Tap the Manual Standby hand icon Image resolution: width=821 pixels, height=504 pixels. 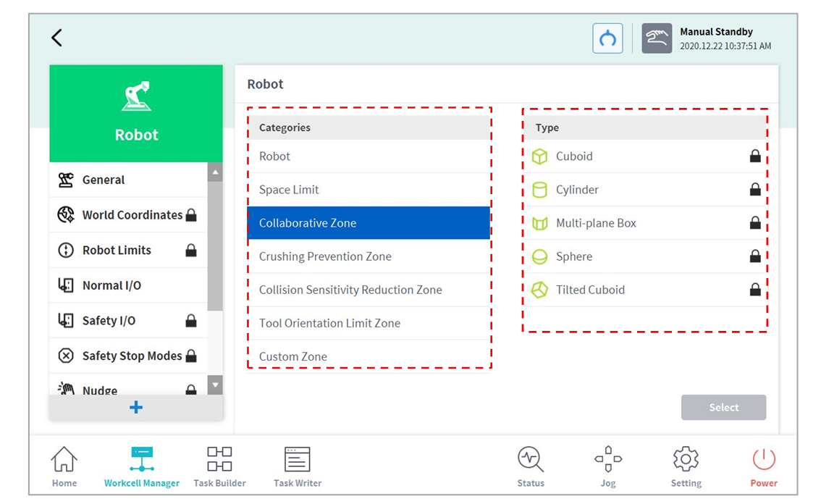[x=656, y=38]
